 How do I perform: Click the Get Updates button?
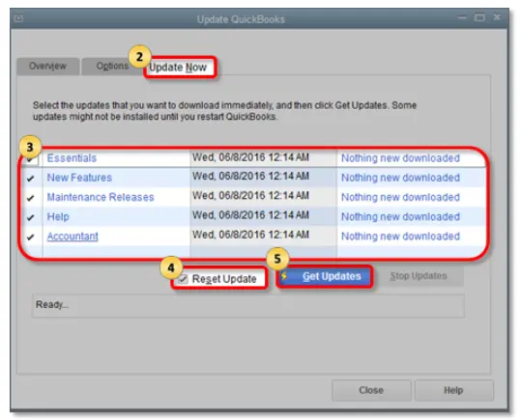pos(325,276)
